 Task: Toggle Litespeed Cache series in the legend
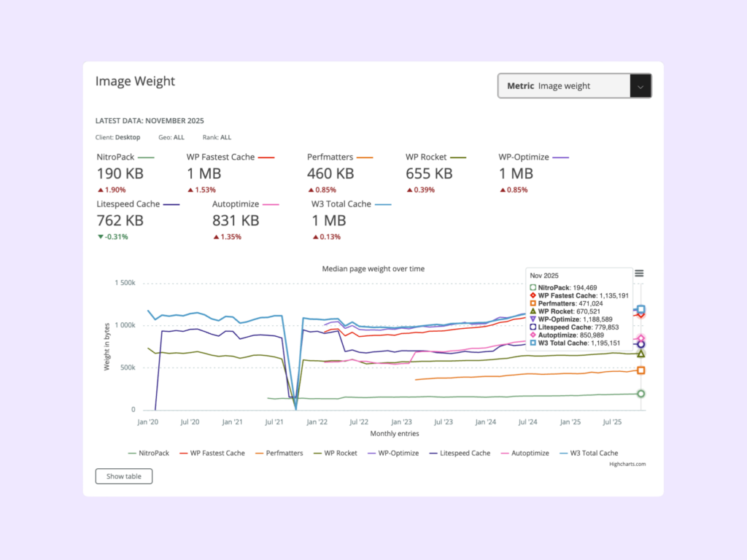pyautogui.click(x=460, y=454)
